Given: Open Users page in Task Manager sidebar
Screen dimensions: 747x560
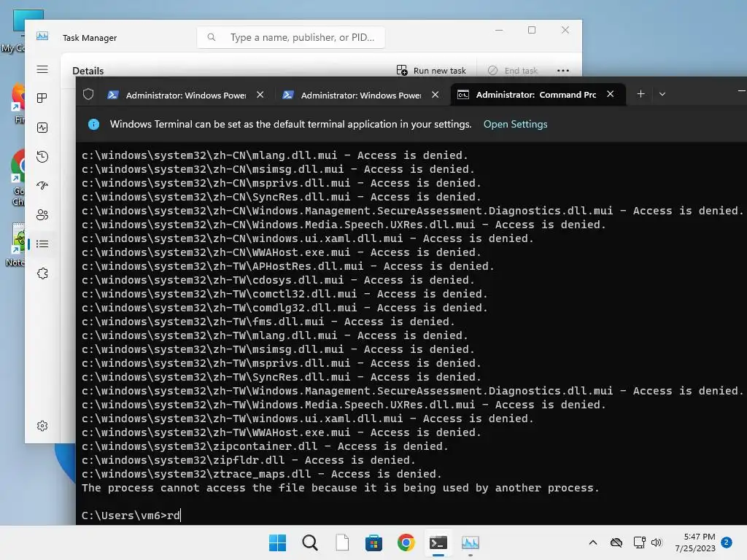Looking at the screenshot, I should click(x=42, y=215).
